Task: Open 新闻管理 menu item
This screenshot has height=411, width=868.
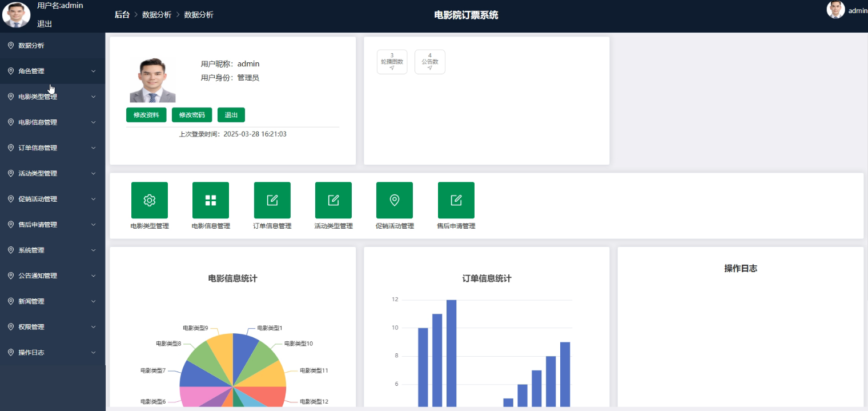Action: click(53, 301)
